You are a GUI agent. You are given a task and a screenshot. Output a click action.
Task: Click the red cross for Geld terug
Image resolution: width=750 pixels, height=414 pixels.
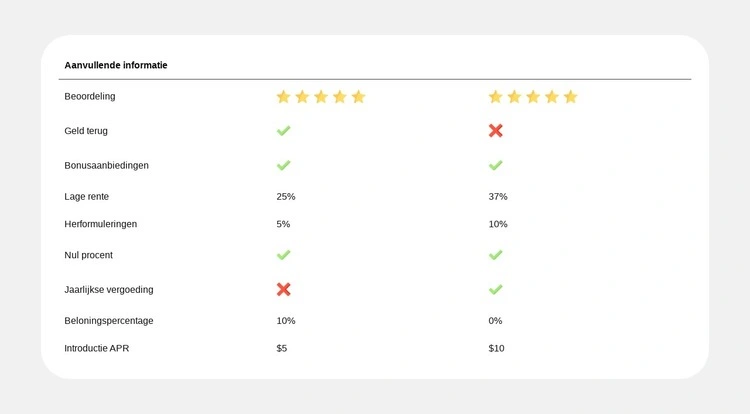pyautogui.click(x=495, y=131)
